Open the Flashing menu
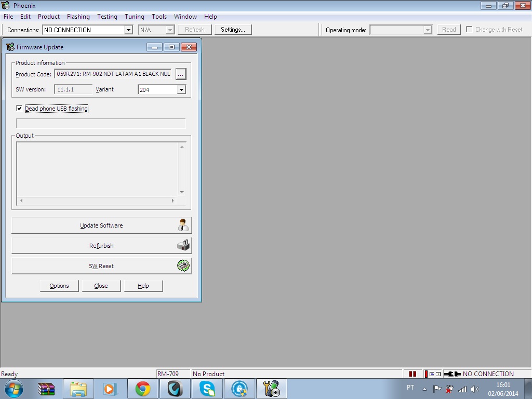The width and height of the screenshot is (532, 399). (78, 17)
